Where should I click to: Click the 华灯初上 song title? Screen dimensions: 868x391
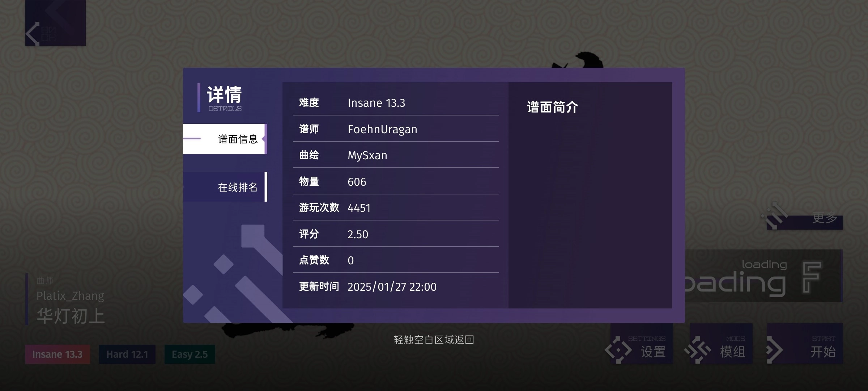pyautogui.click(x=71, y=316)
